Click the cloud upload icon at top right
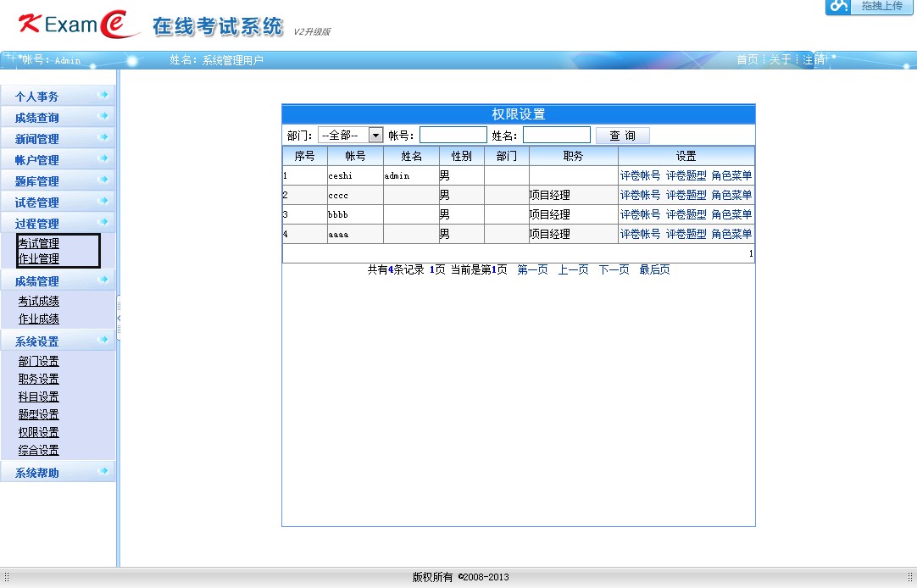Screen dimensions: 917x588 click(838, 6)
